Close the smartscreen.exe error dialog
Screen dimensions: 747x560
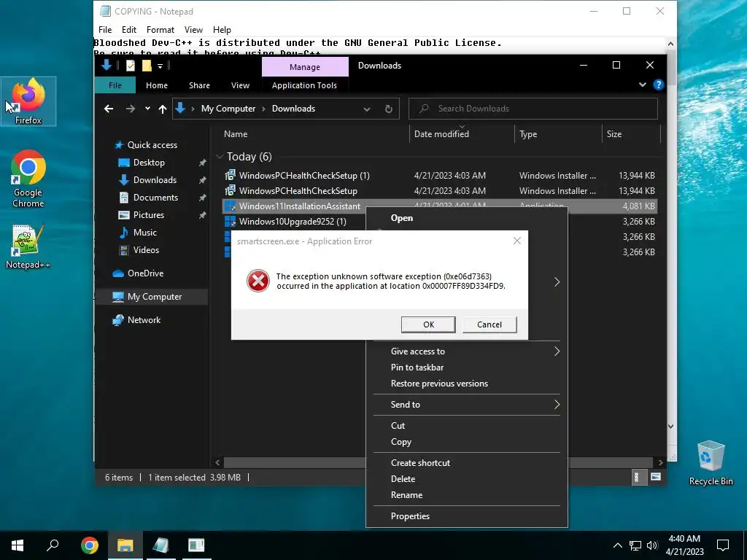tap(517, 241)
